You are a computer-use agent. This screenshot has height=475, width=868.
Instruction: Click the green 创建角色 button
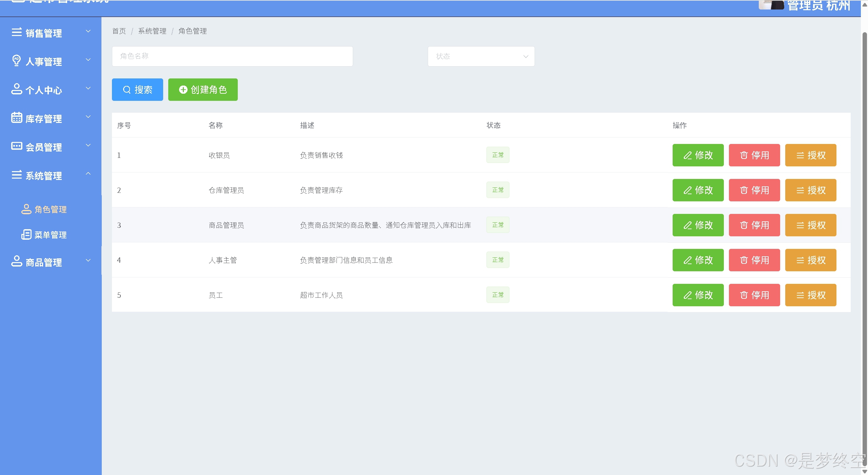point(203,90)
